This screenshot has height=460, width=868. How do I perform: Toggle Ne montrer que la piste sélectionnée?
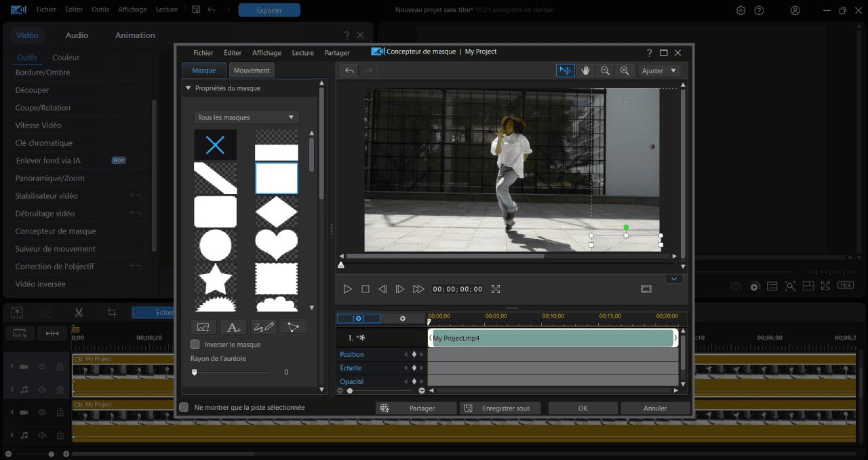point(184,407)
